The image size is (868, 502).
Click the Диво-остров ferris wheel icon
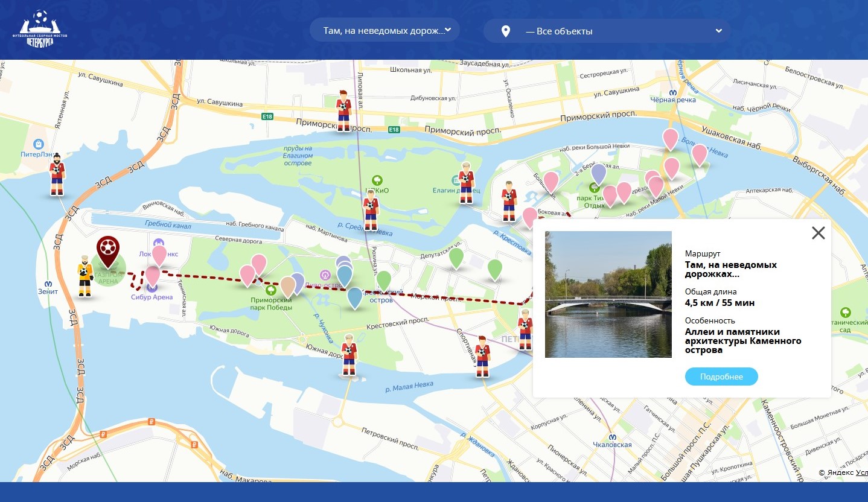click(327, 276)
